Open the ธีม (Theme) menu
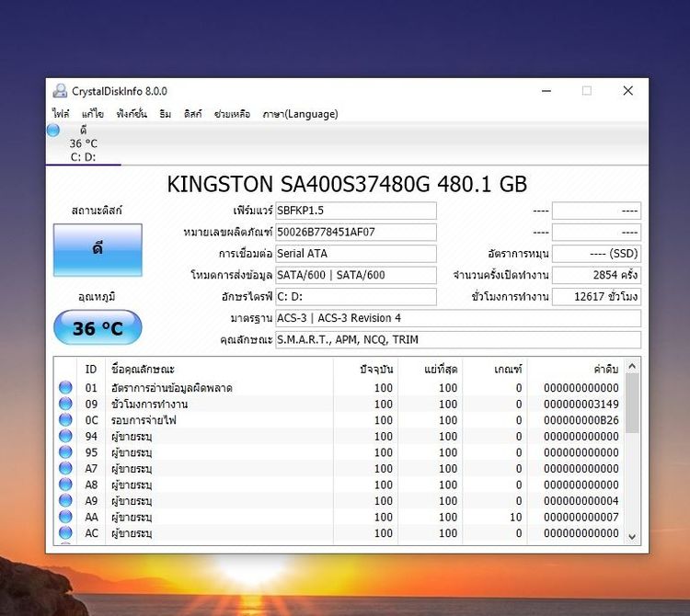This screenshot has width=690, height=616. coord(166,114)
